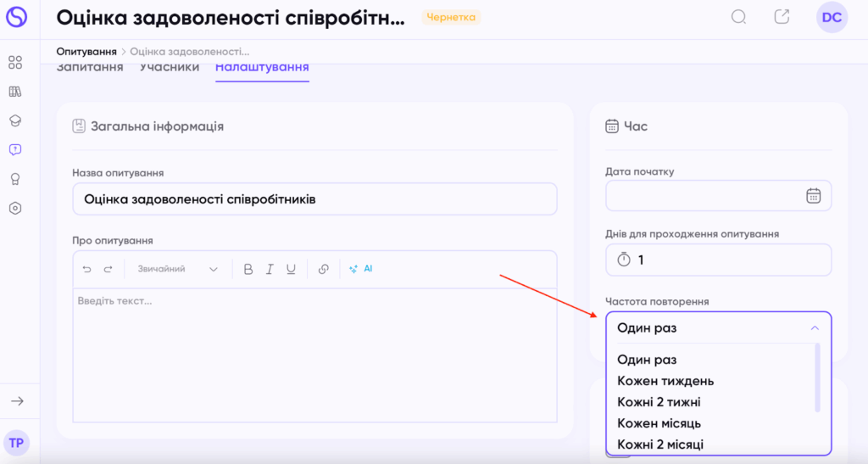Screen dimensions: 868x464
Task: Click the redo arrow in text editor
Action: click(108, 269)
